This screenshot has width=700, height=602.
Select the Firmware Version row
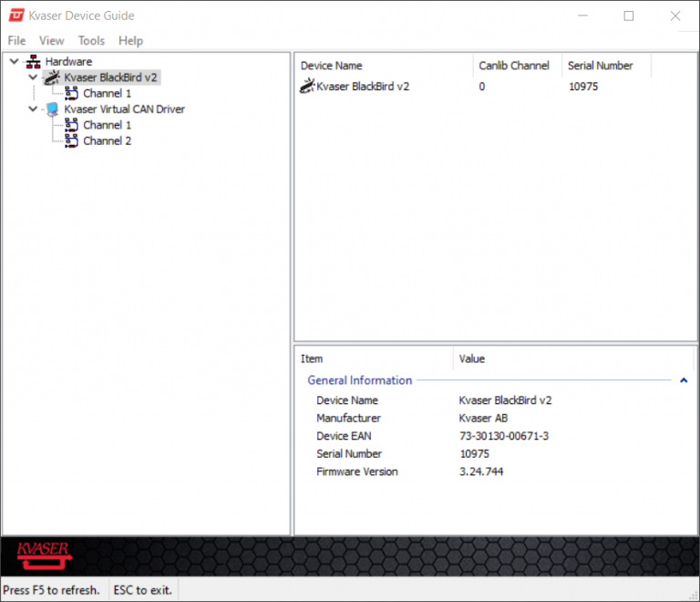357,472
